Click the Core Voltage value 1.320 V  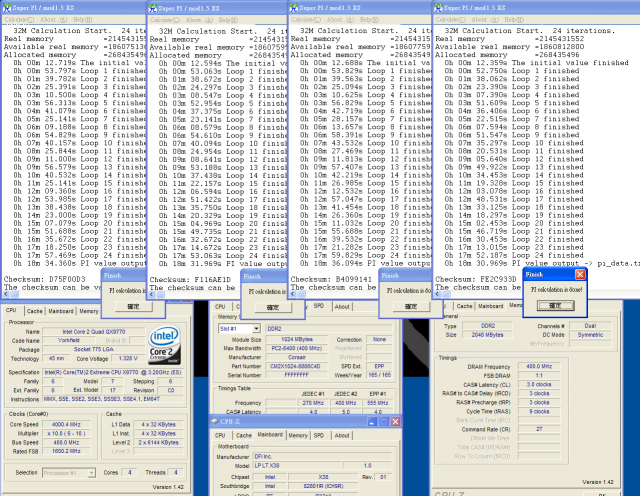click(x=128, y=358)
